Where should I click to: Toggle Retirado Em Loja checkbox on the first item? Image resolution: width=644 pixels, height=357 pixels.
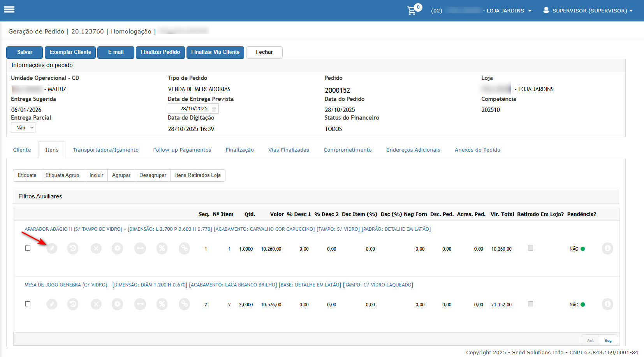pyautogui.click(x=530, y=248)
